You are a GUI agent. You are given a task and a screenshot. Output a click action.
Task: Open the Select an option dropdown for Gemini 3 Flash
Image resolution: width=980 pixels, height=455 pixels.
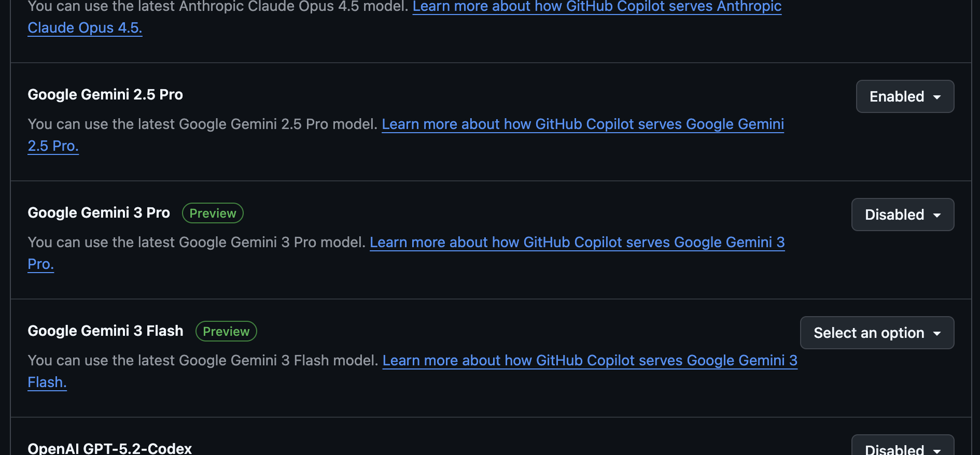pos(876,333)
